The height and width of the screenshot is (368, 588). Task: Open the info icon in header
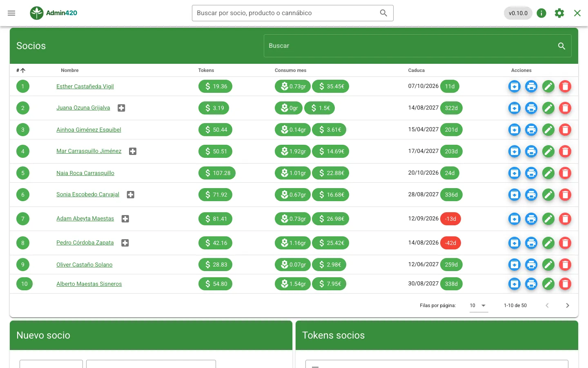tap(541, 13)
